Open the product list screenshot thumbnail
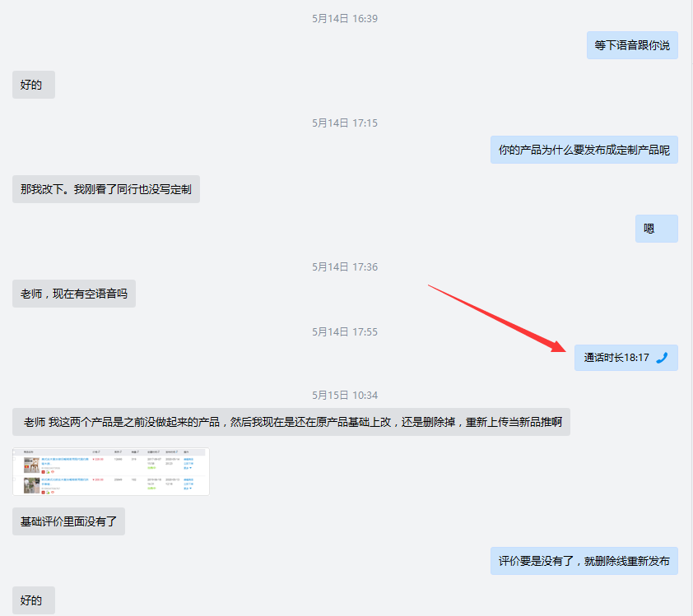This screenshot has height=616, width=693. point(111,472)
